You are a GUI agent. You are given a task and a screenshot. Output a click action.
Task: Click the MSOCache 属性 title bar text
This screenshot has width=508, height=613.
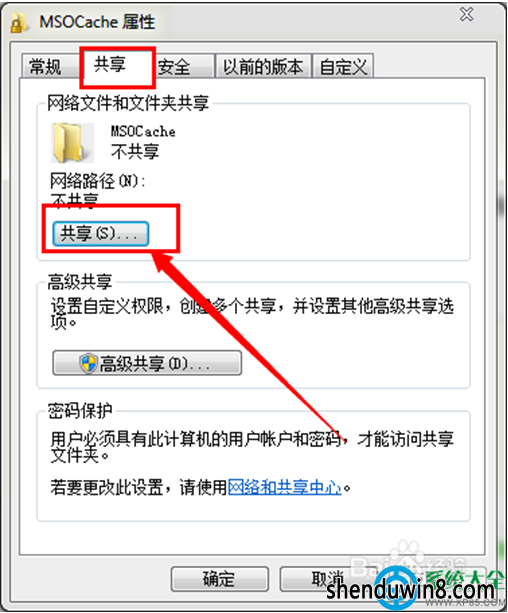point(97,22)
